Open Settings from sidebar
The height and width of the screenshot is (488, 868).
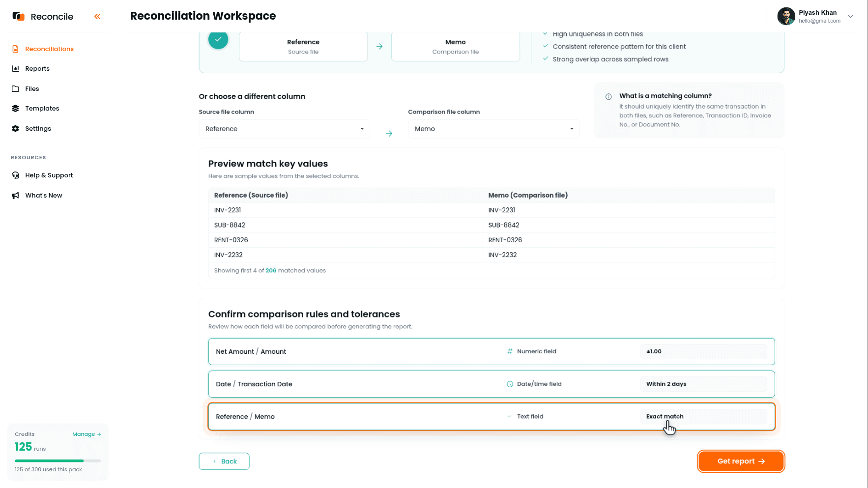click(38, 129)
